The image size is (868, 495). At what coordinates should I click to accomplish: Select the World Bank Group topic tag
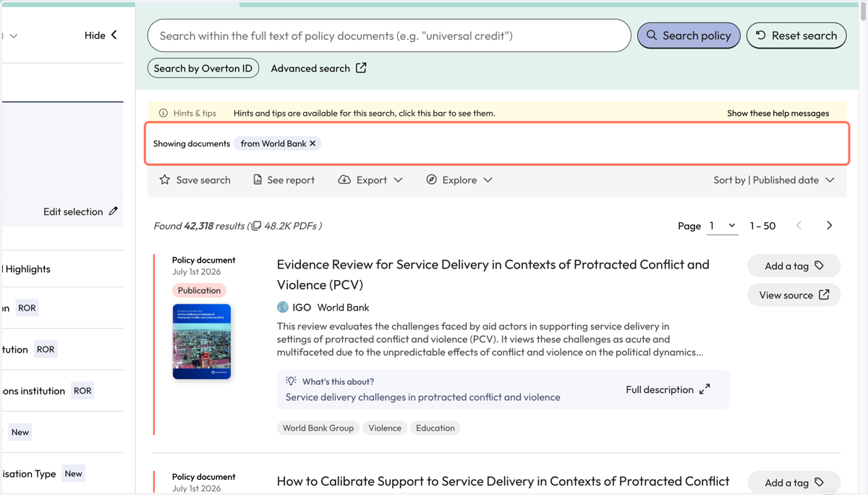[318, 428]
